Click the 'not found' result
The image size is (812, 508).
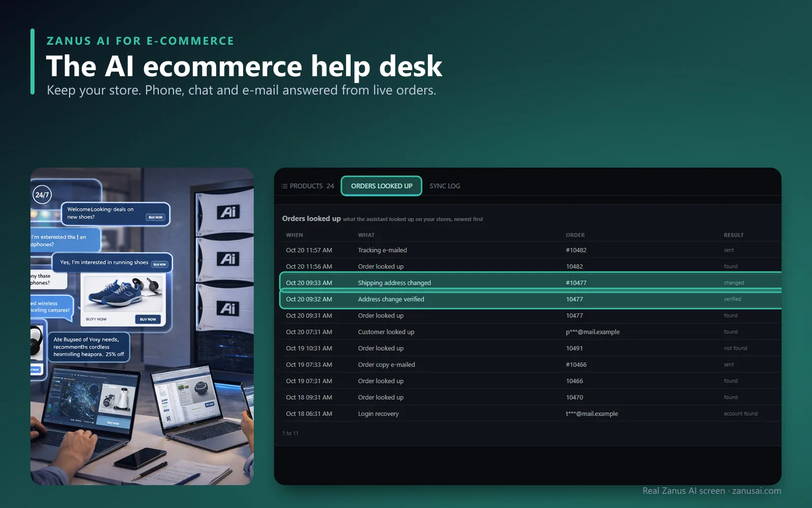click(x=735, y=348)
